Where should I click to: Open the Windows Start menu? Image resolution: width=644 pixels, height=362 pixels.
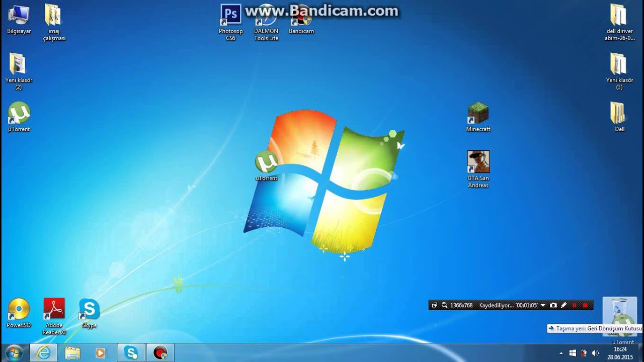14,353
